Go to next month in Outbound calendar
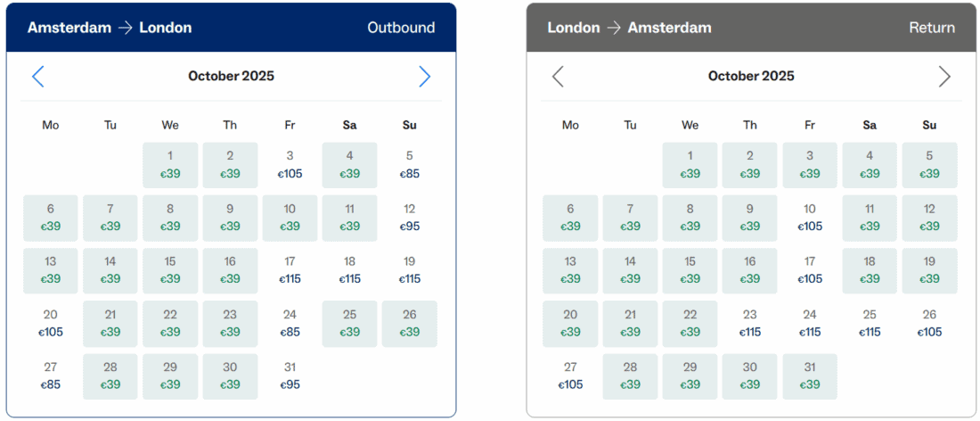Screen dimensions: 980x421 (x=425, y=77)
